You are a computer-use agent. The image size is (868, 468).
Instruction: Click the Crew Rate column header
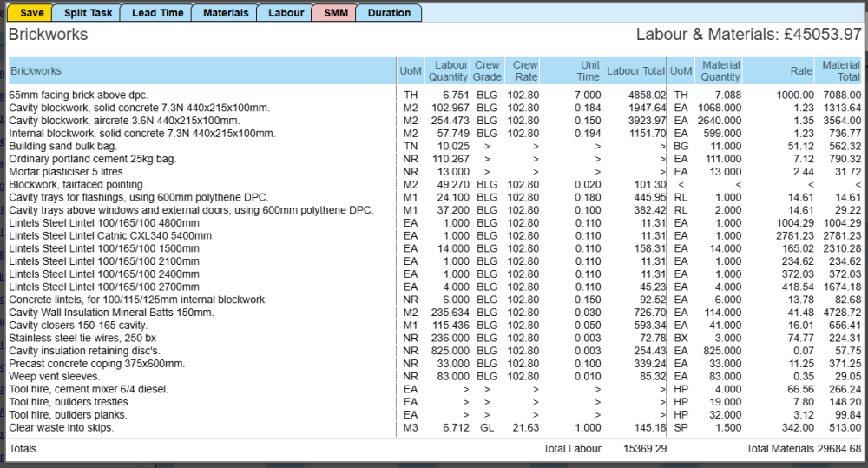pos(525,71)
